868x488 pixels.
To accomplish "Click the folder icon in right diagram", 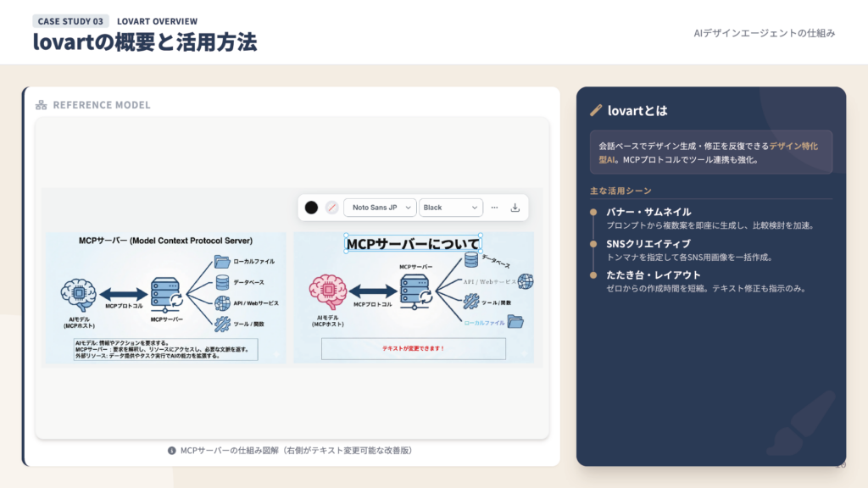I will pos(515,321).
